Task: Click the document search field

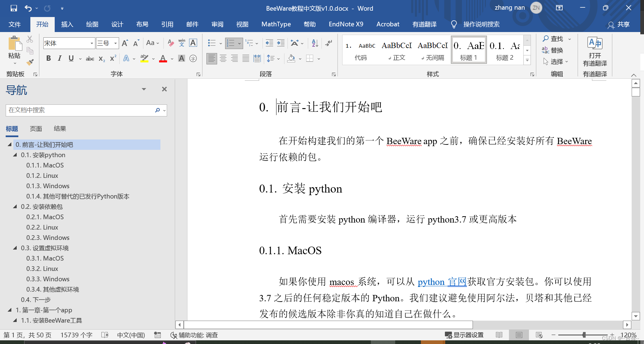Action: 80,110
